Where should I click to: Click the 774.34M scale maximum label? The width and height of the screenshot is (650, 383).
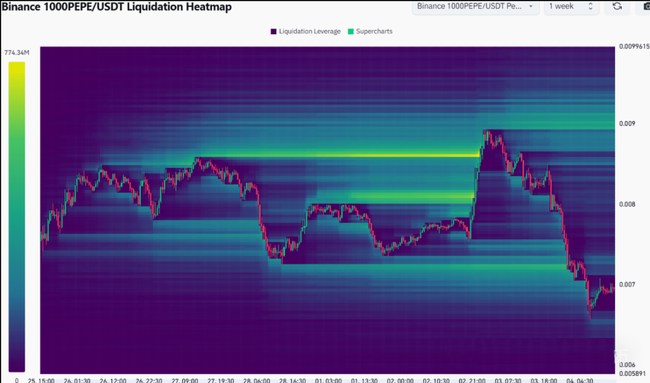[x=17, y=53]
